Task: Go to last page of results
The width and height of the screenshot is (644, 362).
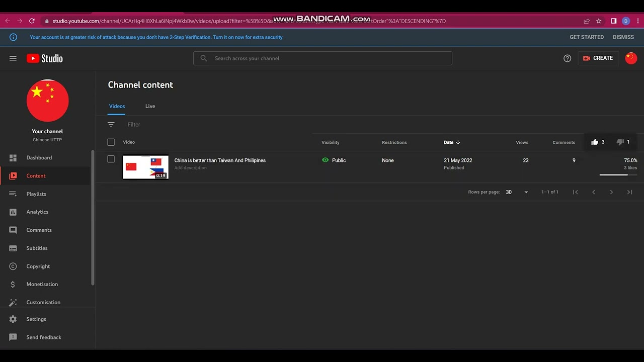Action: coord(629,192)
